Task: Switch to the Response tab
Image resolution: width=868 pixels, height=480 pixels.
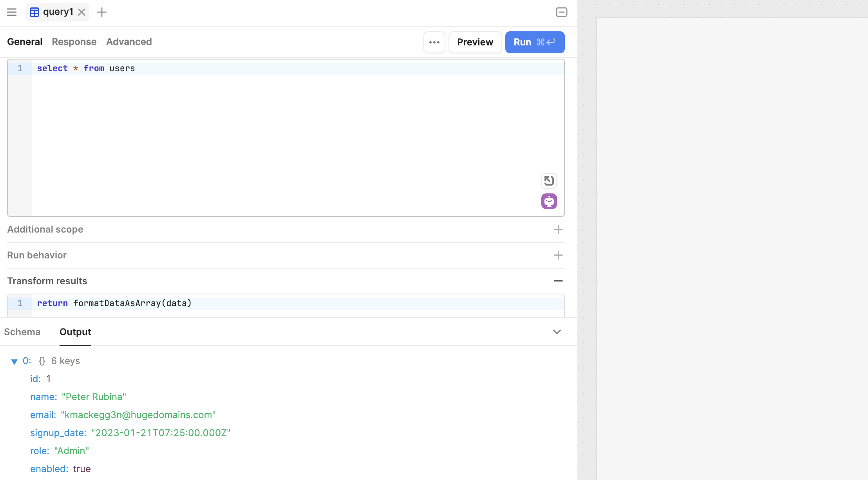Action: point(74,42)
